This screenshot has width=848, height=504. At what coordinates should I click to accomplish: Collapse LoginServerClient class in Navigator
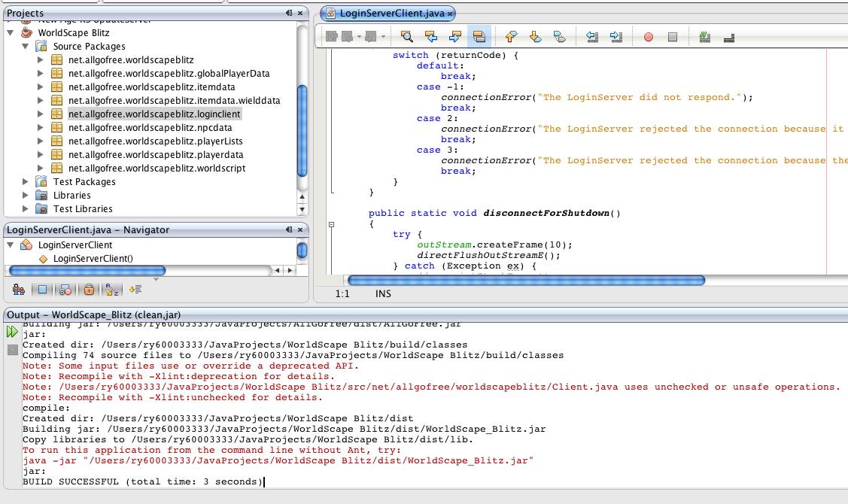(x=11, y=245)
